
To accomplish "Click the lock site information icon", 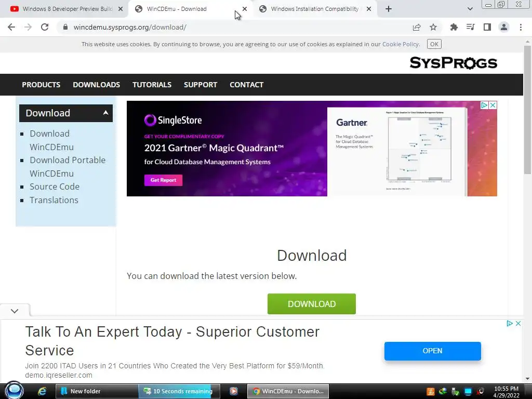I will click(65, 27).
